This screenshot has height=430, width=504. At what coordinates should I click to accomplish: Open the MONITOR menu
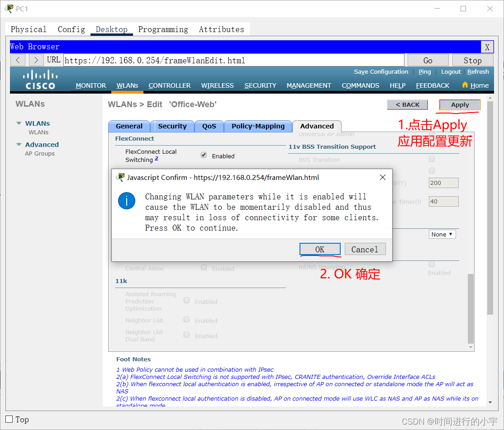[90, 85]
